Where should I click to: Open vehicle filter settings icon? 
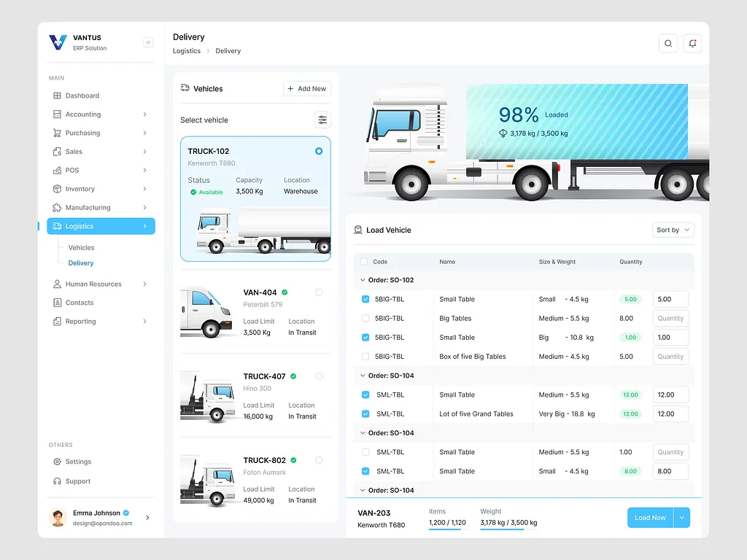pos(322,120)
